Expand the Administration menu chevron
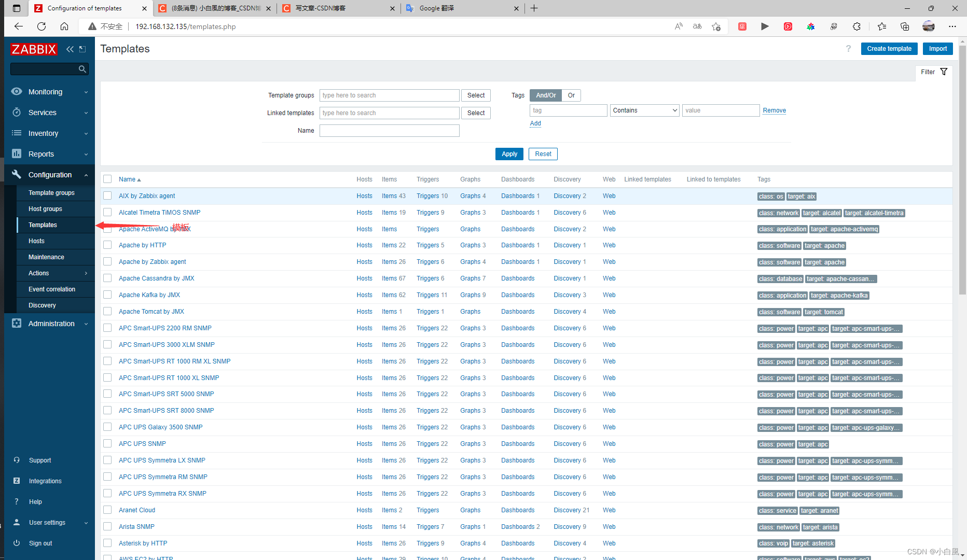Screen dimensions: 967x560 (x=86, y=324)
